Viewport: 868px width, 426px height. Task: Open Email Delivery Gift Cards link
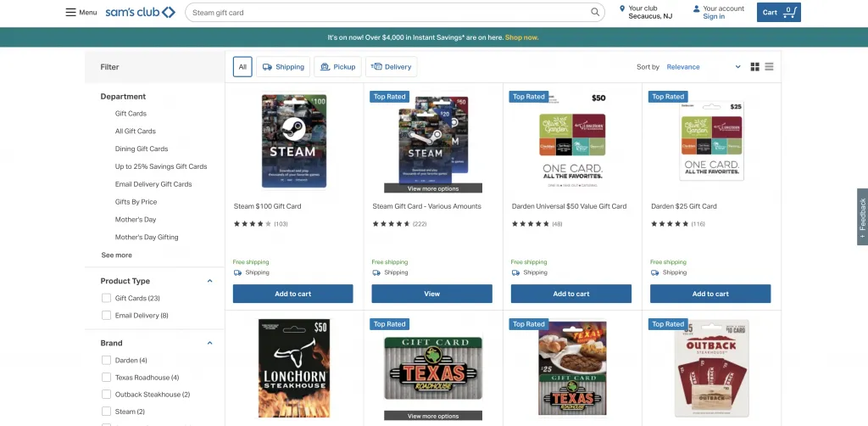point(153,184)
